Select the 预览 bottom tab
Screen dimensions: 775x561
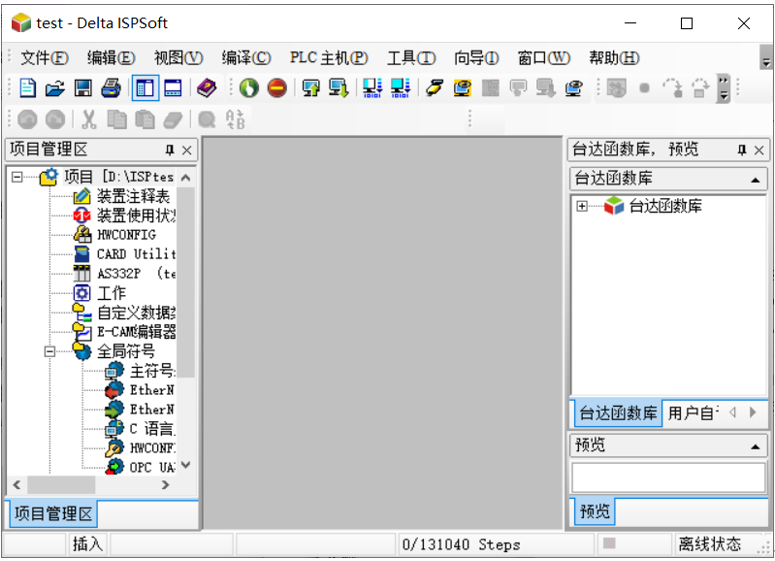point(595,512)
